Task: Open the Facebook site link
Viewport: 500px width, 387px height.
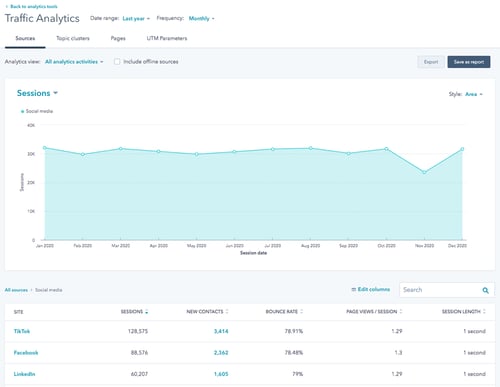Action: click(x=26, y=352)
